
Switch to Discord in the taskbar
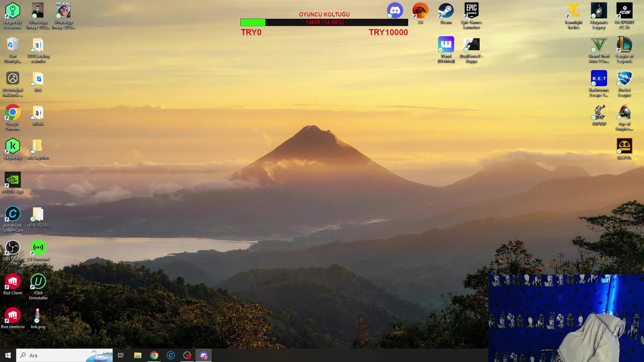pos(204,355)
